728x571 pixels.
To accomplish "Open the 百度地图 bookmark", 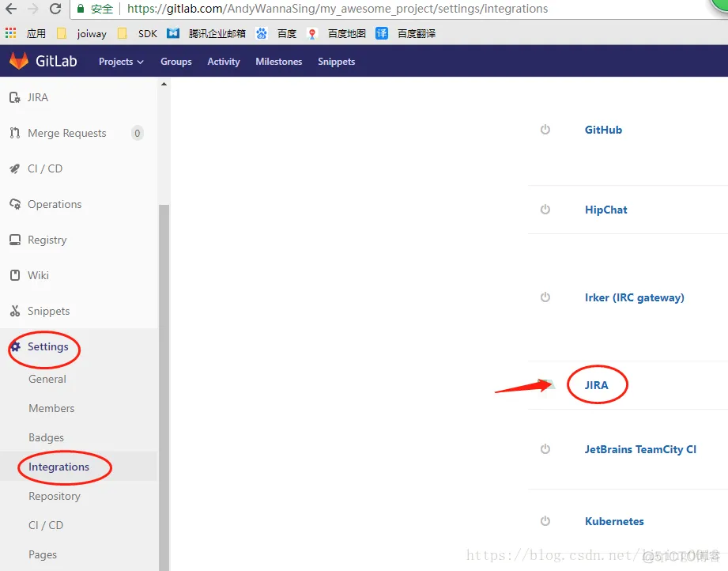I will click(x=346, y=33).
